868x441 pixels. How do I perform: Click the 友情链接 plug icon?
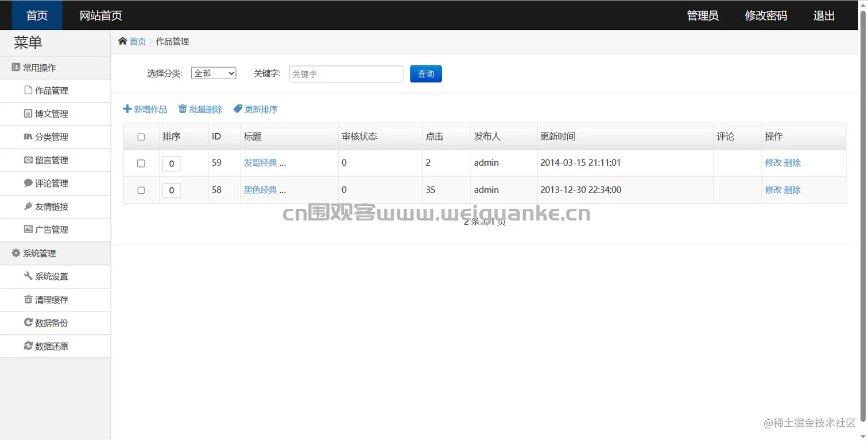pos(28,206)
